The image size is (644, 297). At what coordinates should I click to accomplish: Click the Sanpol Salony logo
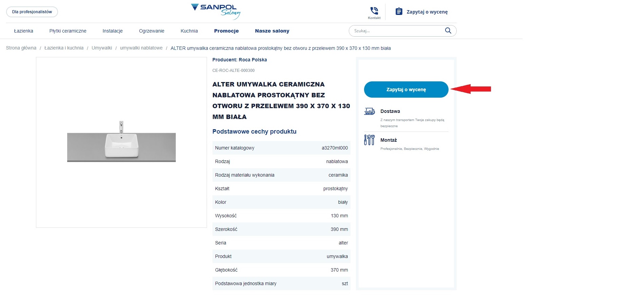(216, 11)
